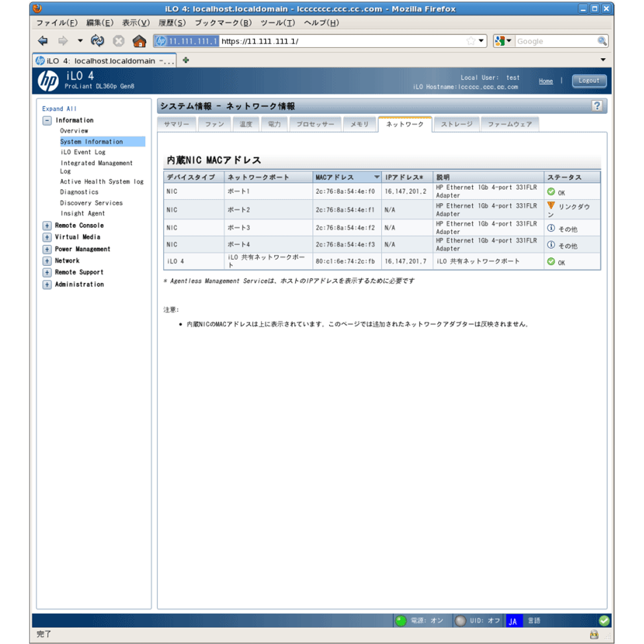The image size is (644, 644).
Task: Switch to the ストレージ tab
Action: point(456,124)
